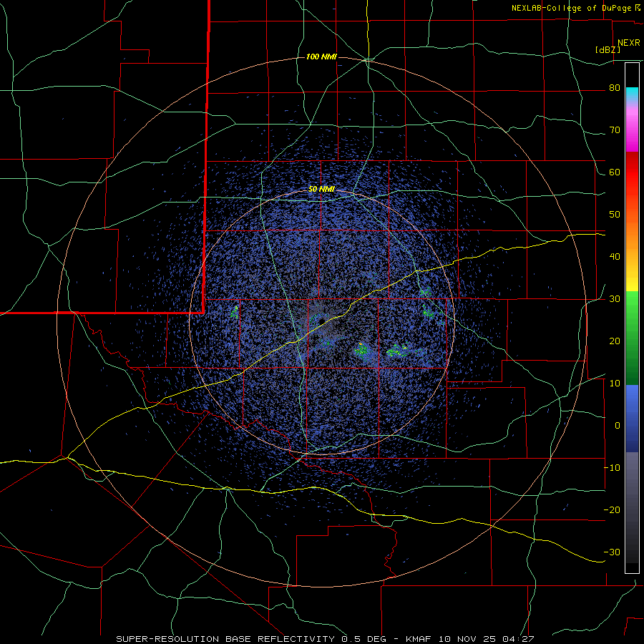Click the 50 NMI range ring label
This screenshot has height=644, width=644.
click(321, 190)
